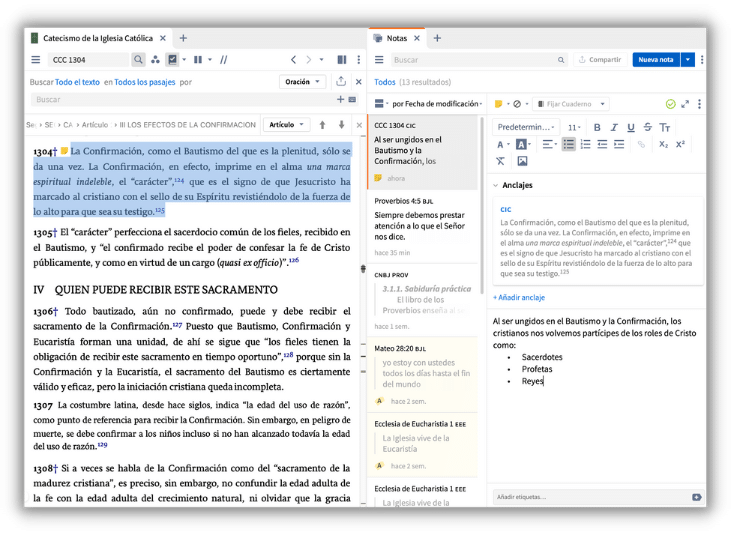Toggle the numbered list button

(586, 144)
